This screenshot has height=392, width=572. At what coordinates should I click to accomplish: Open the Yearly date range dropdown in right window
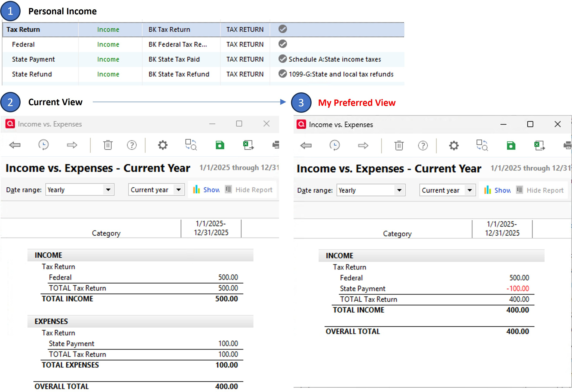(399, 190)
